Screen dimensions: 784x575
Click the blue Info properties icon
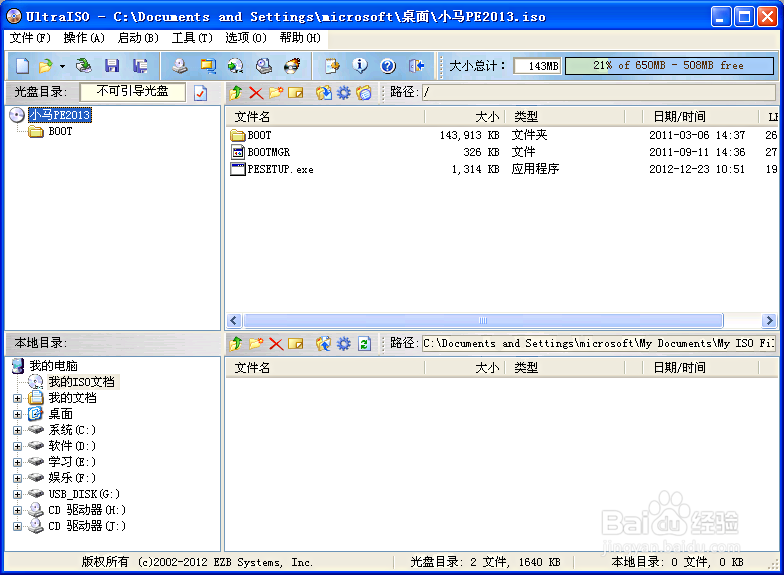(x=360, y=66)
